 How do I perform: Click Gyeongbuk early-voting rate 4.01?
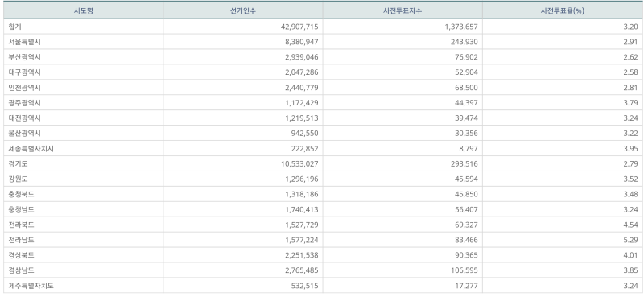(x=630, y=255)
